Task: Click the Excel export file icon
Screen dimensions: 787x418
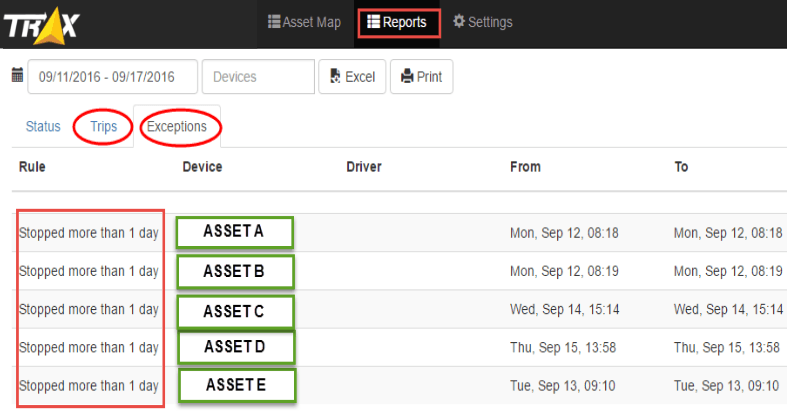Action: tap(335, 76)
